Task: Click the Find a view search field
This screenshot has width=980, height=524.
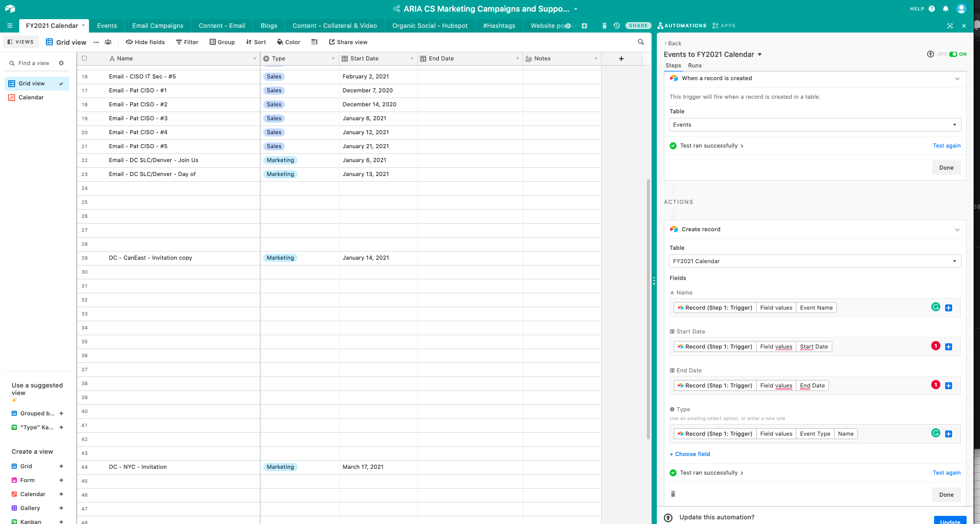Action: click(x=34, y=63)
